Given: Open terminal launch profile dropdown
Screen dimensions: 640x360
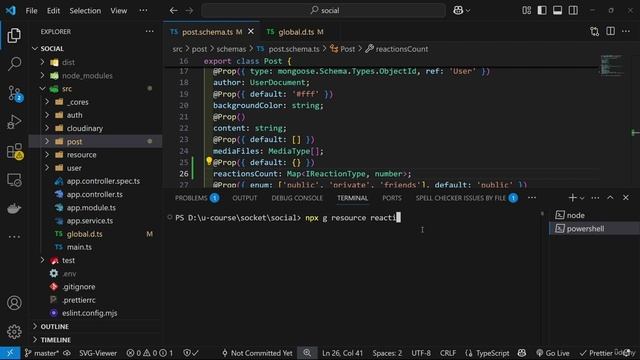Looking at the screenshot, I should (x=582, y=198).
